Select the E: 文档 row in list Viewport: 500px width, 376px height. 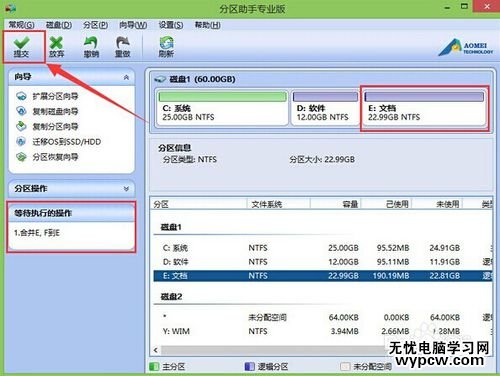tap(323, 276)
